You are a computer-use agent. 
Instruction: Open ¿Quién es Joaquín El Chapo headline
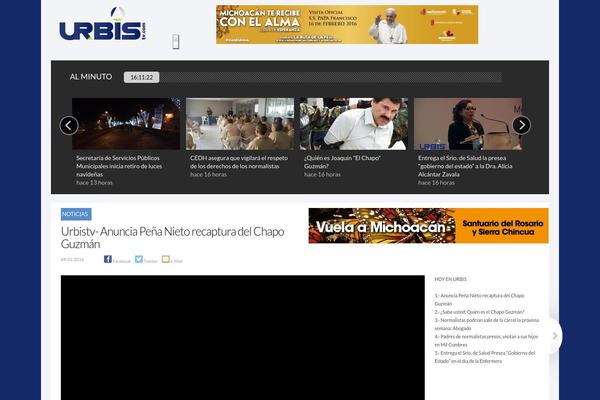(342, 162)
